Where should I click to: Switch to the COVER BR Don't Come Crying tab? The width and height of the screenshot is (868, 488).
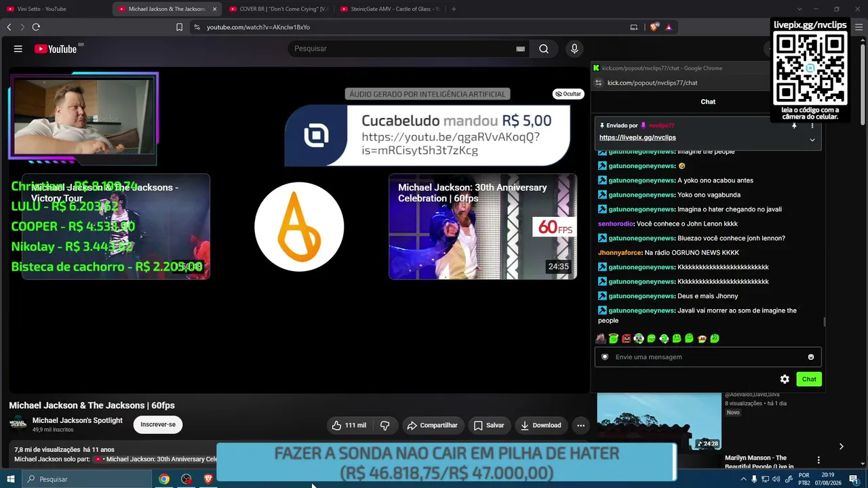[x=278, y=9]
